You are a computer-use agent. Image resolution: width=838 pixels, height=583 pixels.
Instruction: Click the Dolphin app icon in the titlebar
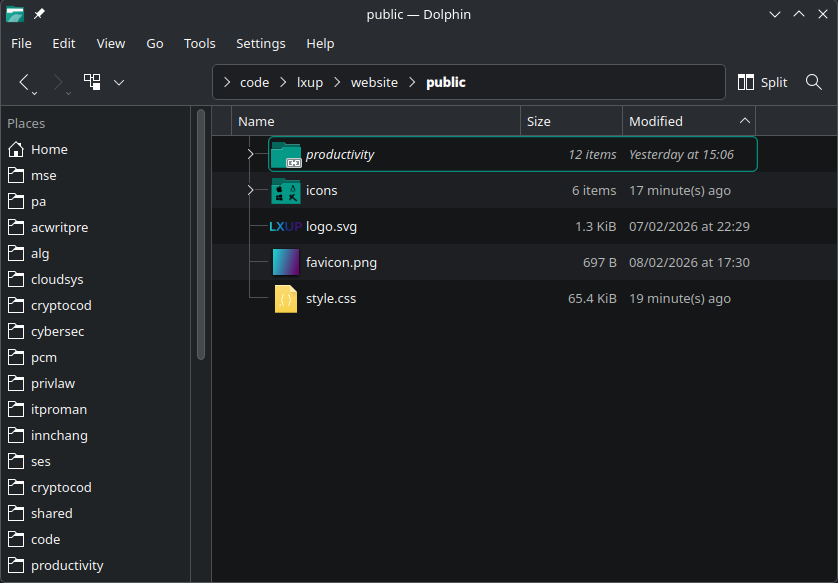pos(14,14)
